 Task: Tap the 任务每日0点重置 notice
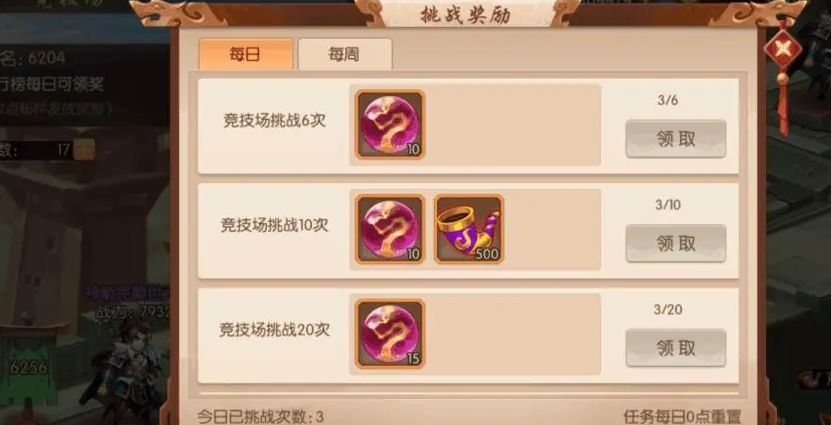[683, 417]
